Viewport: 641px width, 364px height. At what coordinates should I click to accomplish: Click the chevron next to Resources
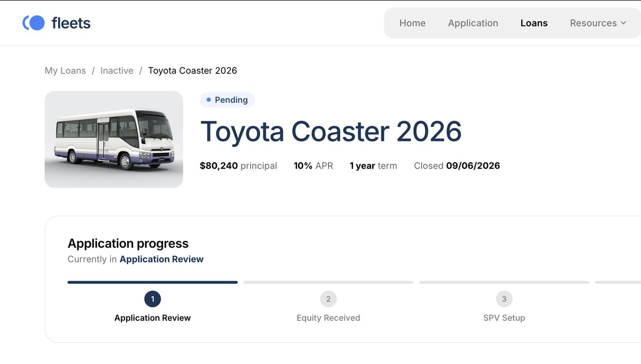click(x=623, y=23)
